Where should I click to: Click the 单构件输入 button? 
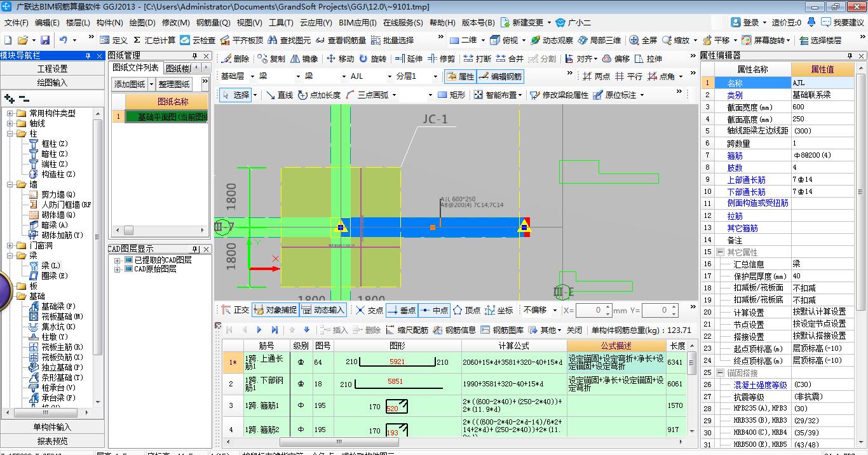[53, 427]
